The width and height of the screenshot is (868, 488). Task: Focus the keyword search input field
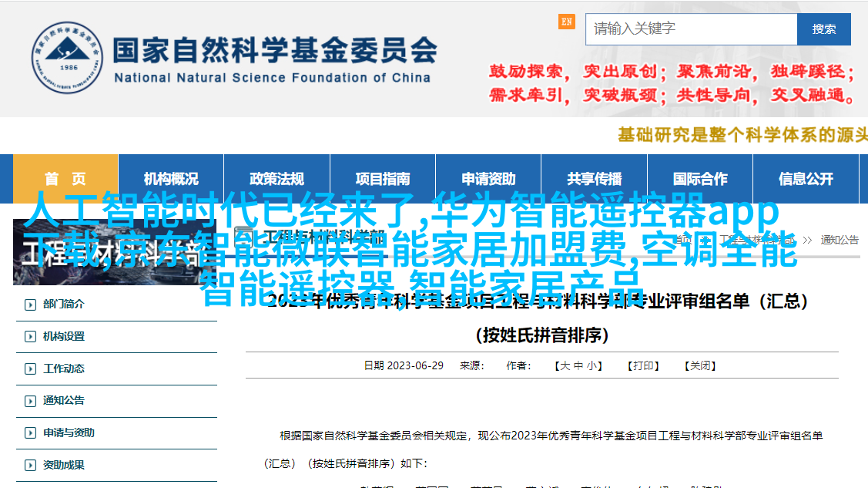coord(691,29)
